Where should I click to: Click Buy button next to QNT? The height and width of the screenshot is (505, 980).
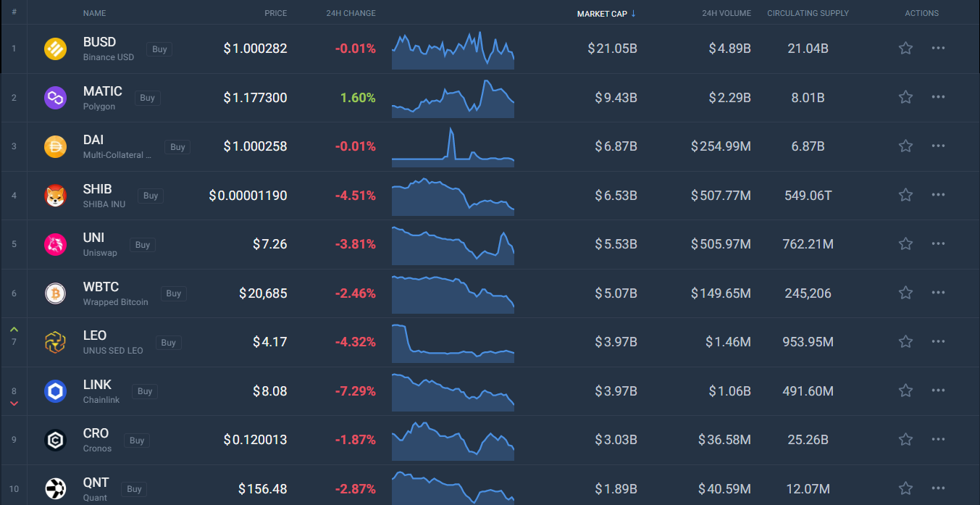pos(134,489)
